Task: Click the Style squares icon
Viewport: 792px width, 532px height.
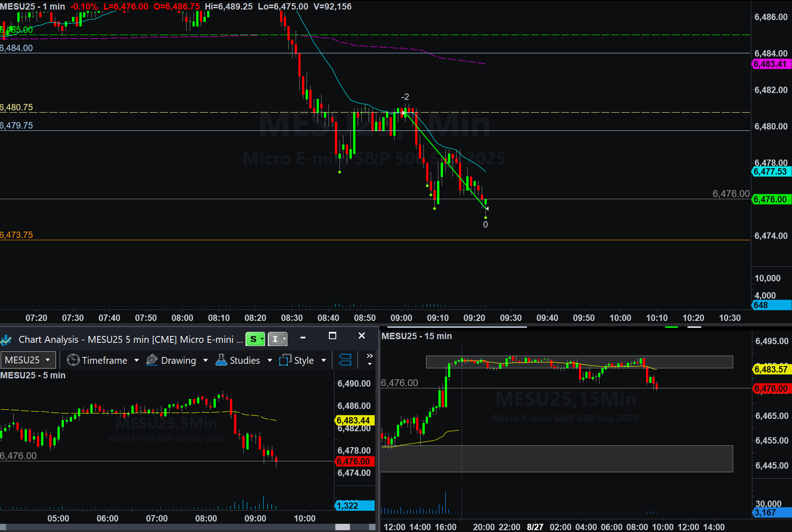Action: 285,360
